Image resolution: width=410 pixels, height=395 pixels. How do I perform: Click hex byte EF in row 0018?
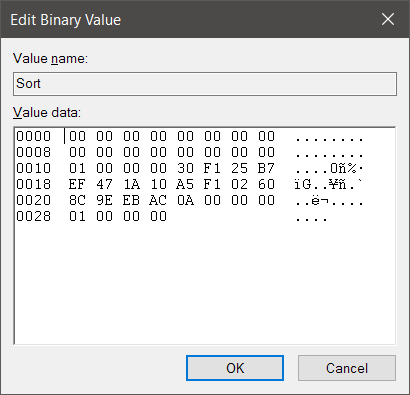click(x=77, y=184)
